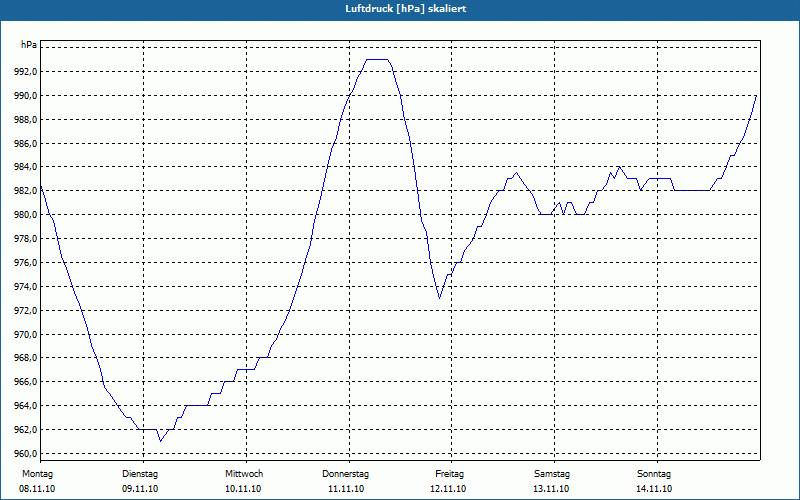Click the 982,0 axis value
The width and height of the screenshot is (800, 500).
click(x=25, y=191)
